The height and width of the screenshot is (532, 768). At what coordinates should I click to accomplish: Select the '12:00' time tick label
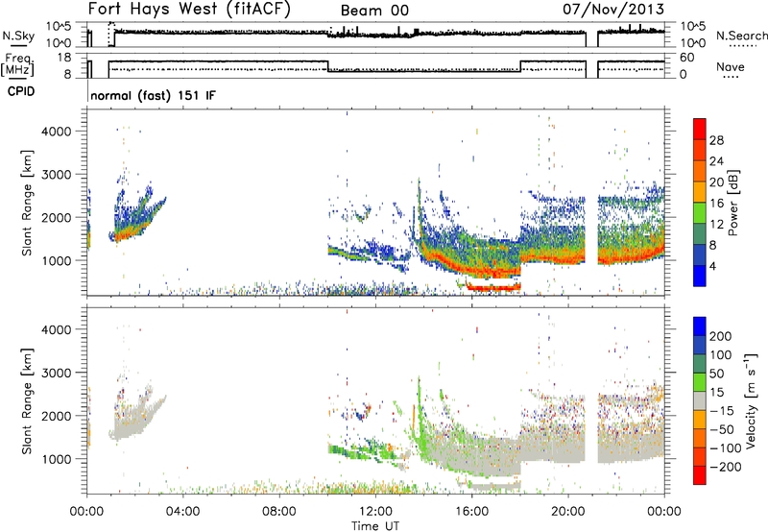click(375, 512)
